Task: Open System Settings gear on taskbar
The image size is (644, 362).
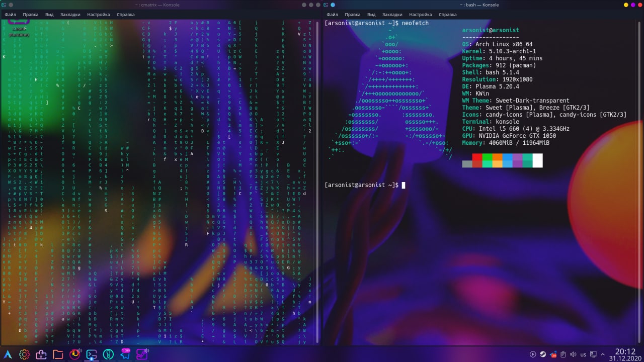Action: point(24,354)
